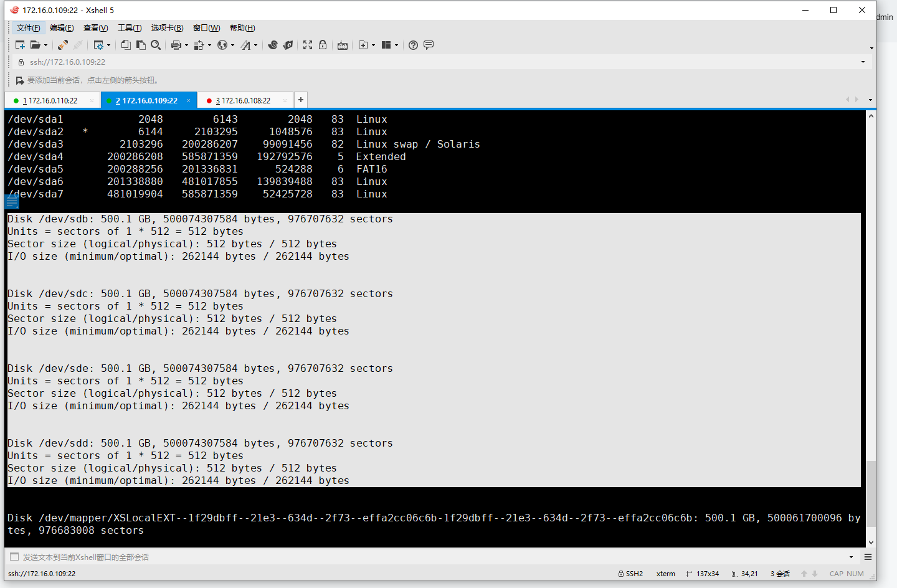Click the 34,21 cursor position indicator
The height and width of the screenshot is (588, 897).
(x=744, y=574)
